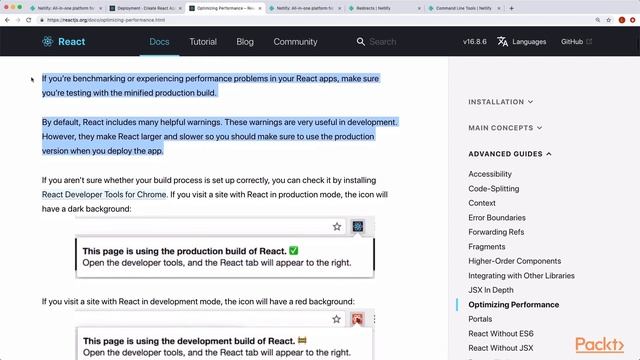
Task: Select the Optimizing Performance browser tab
Action: (x=226, y=8)
